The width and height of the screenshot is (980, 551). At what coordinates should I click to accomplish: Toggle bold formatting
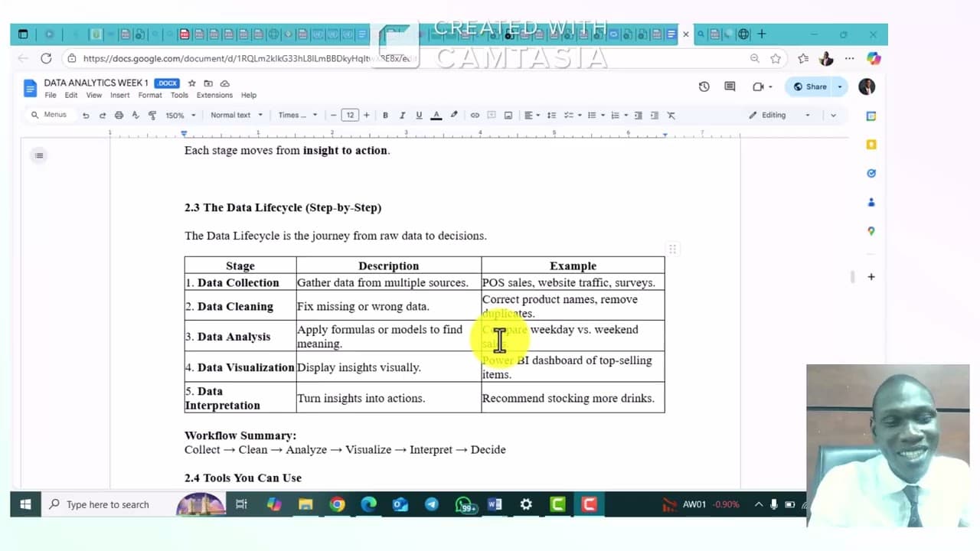pos(385,116)
